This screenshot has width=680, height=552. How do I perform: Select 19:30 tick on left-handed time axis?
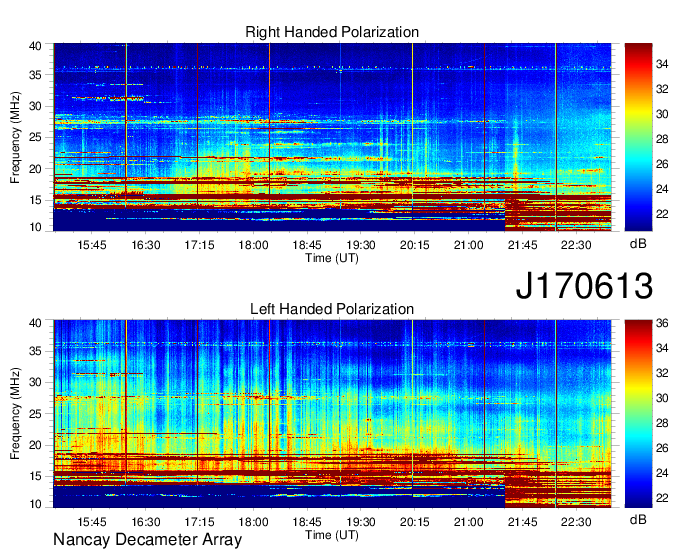[x=361, y=522]
